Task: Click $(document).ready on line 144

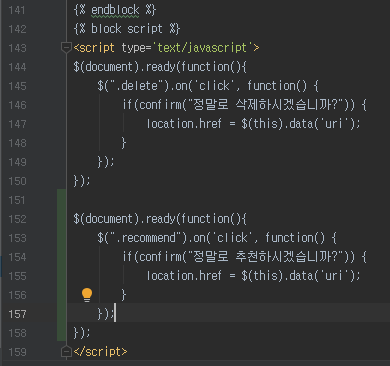Action: [x=124, y=67]
